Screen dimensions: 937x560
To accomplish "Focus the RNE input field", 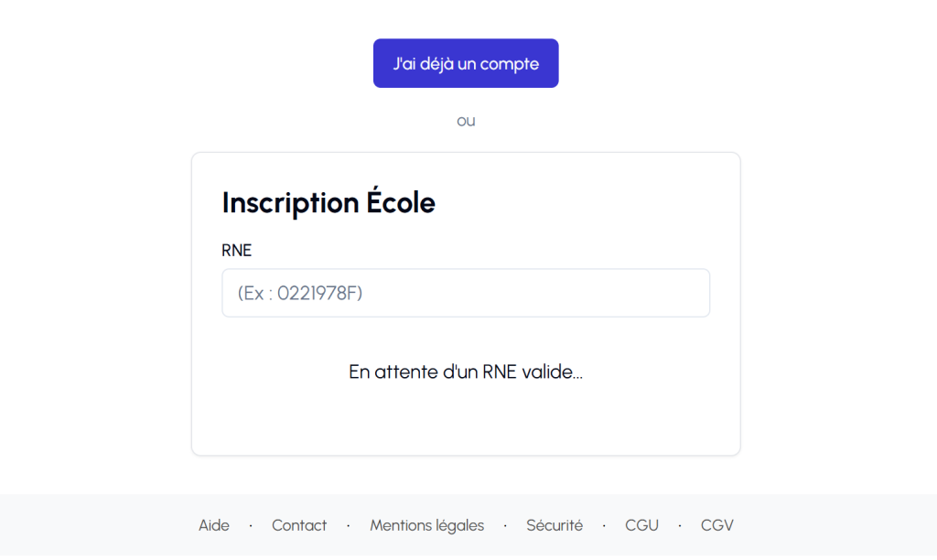I will coord(466,293).
